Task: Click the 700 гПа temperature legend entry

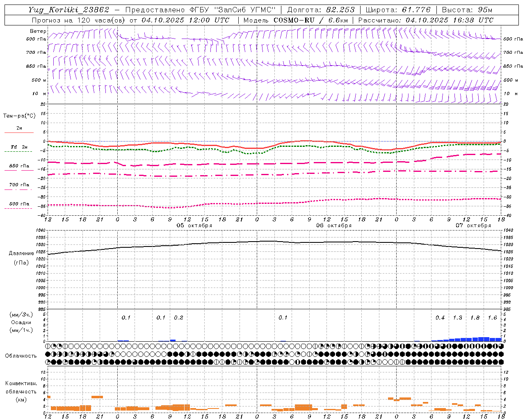Action: 19,185
